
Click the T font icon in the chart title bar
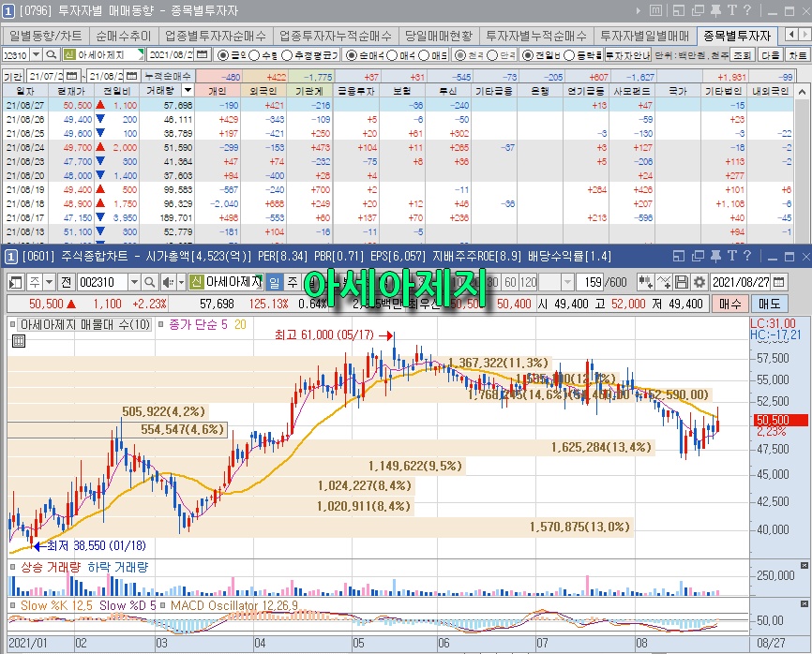(731, 256)
